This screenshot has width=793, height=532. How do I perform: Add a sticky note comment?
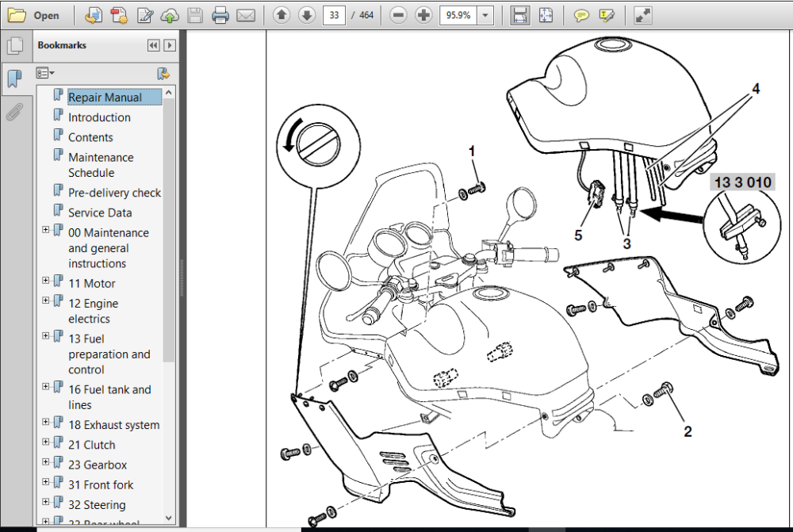pos(581,16)
